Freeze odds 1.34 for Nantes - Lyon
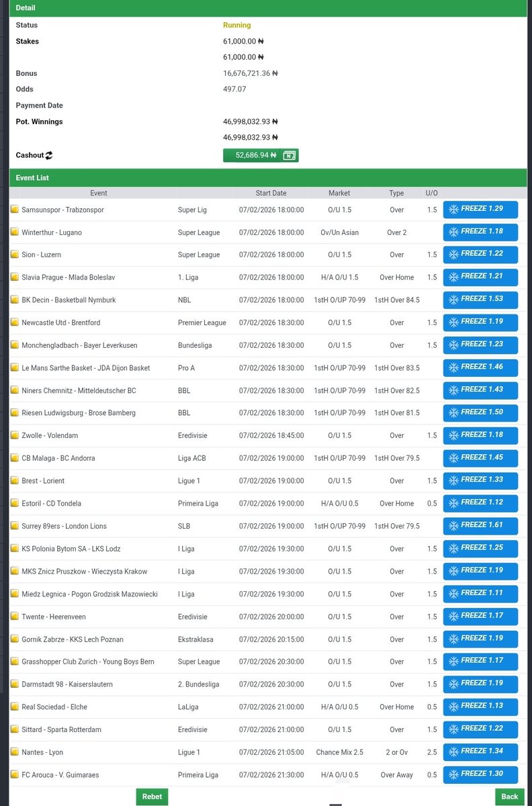This screenshot has width=532, height=806. (x=480, y=752)
